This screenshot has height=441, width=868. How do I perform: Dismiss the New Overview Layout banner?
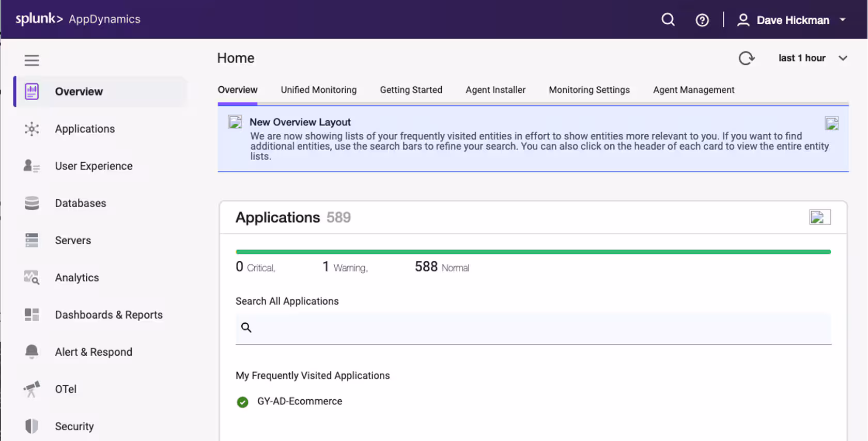point(831,123)
